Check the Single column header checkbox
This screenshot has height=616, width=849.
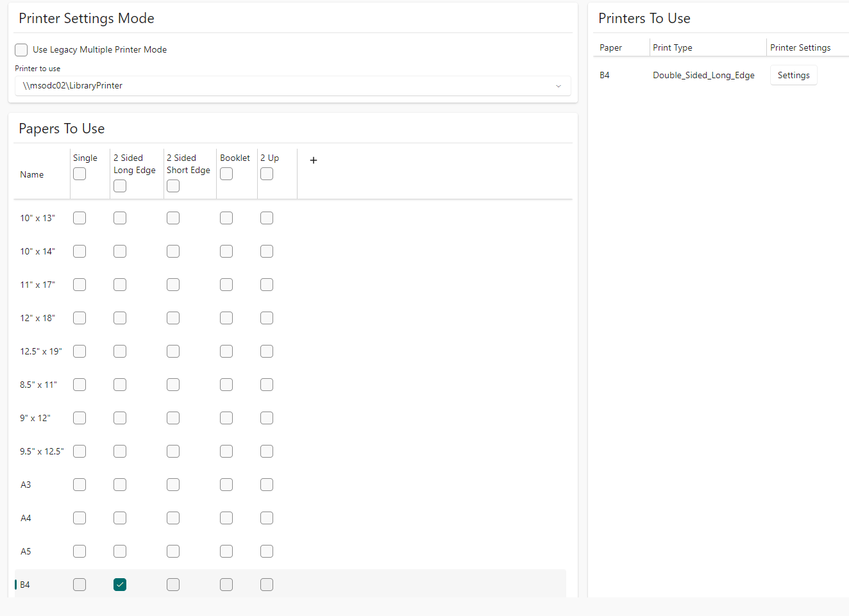tap(80, 174)
